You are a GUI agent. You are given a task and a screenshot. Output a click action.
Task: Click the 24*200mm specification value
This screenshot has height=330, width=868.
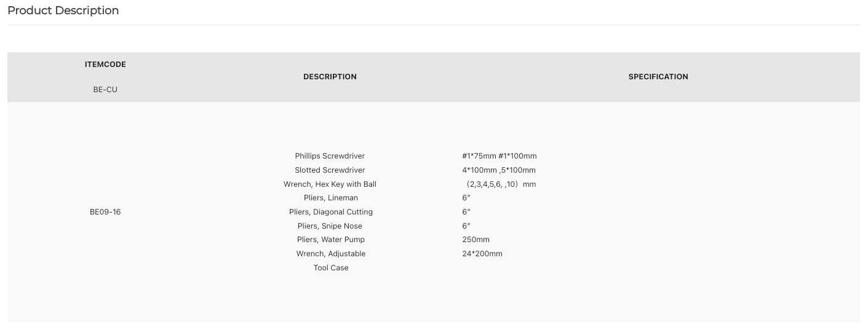point(482,254)
